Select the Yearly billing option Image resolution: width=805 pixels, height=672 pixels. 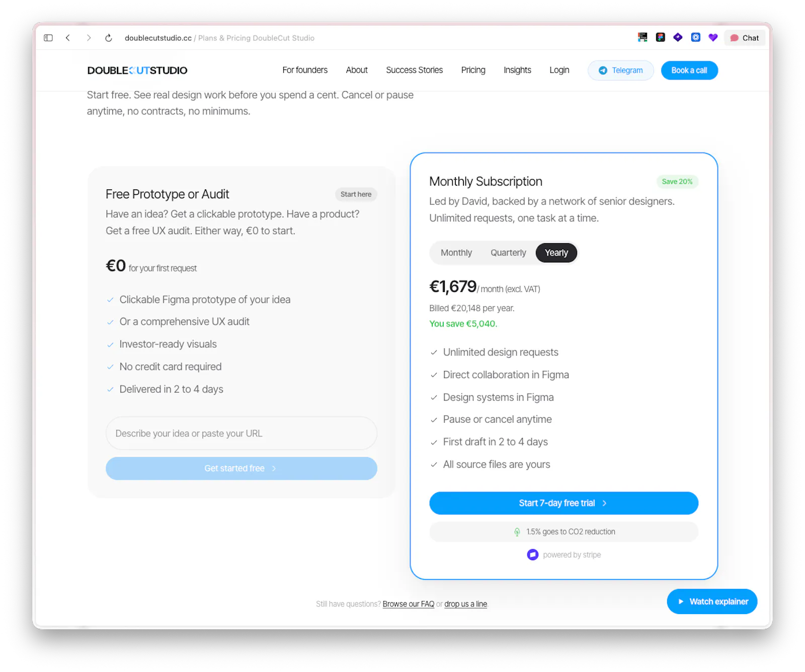[556, 253]
